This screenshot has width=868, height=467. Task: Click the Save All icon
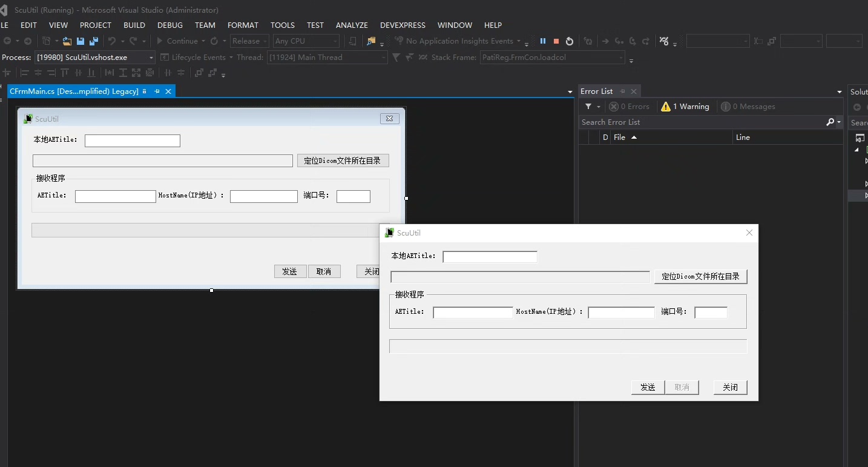tap(94, 41)
